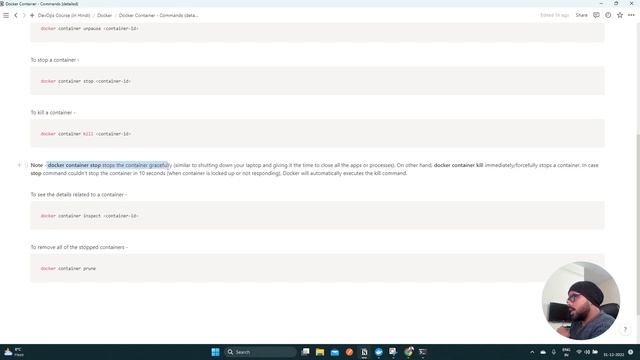Open File Explorer from taskbar
The width and height of the screenshot is (640, 360).
(320, 352)
